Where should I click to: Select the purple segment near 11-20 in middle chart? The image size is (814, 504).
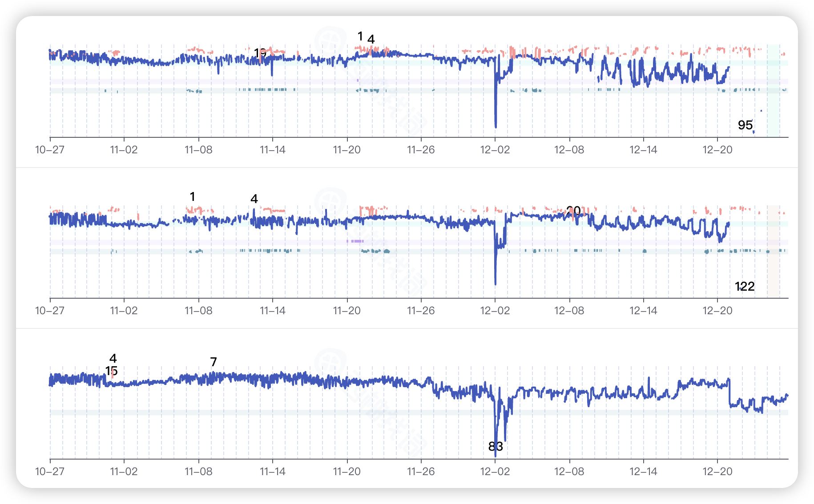[x=355, y=241]
